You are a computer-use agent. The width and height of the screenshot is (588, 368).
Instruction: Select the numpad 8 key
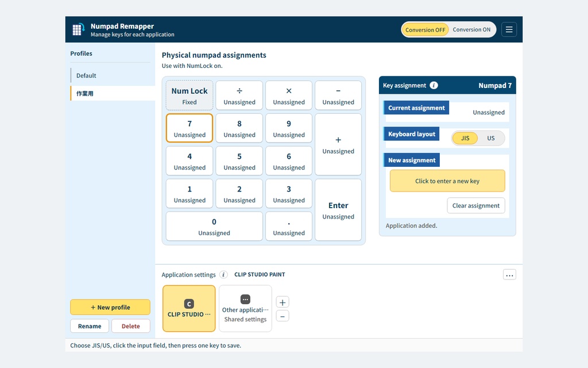pos(239,128)
